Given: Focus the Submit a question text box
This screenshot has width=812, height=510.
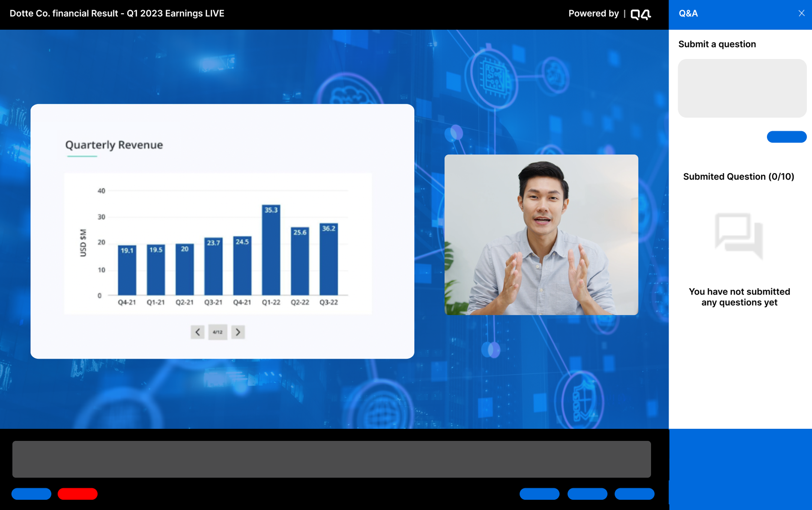Looking at the screenshot, I should click(x=742, y=88).
